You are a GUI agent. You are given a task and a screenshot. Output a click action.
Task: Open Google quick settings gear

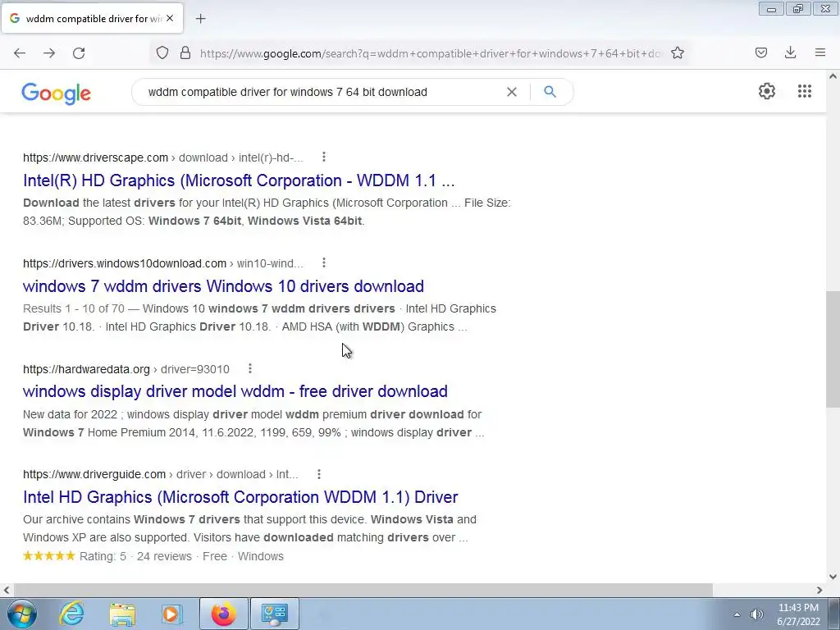[x=767, y=91]
